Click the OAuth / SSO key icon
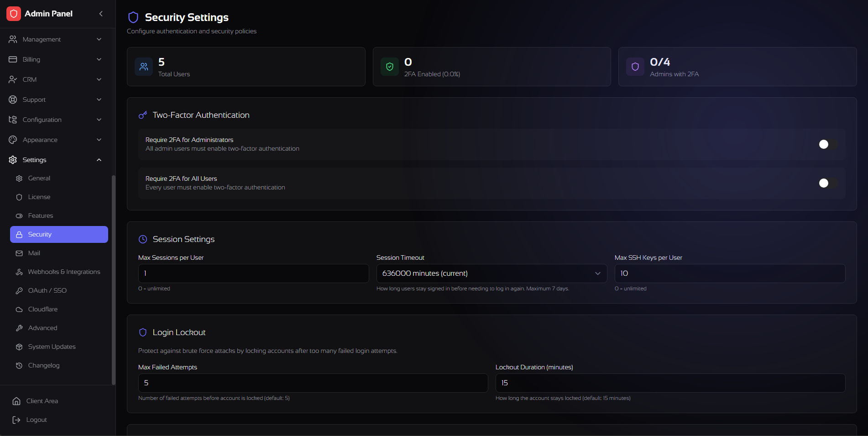 pos(19,291)
